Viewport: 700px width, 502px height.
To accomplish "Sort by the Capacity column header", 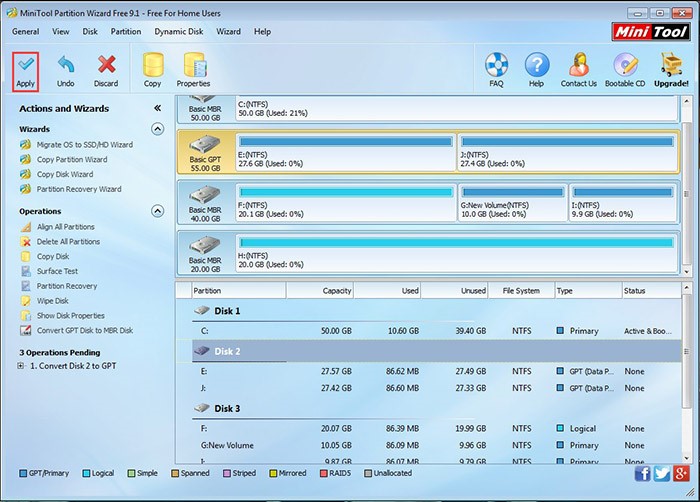I will click(320, 291).
